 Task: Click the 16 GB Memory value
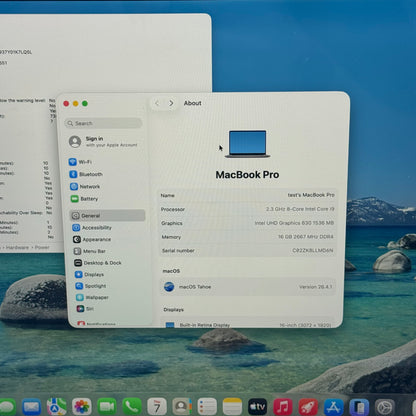click(306, 237)
